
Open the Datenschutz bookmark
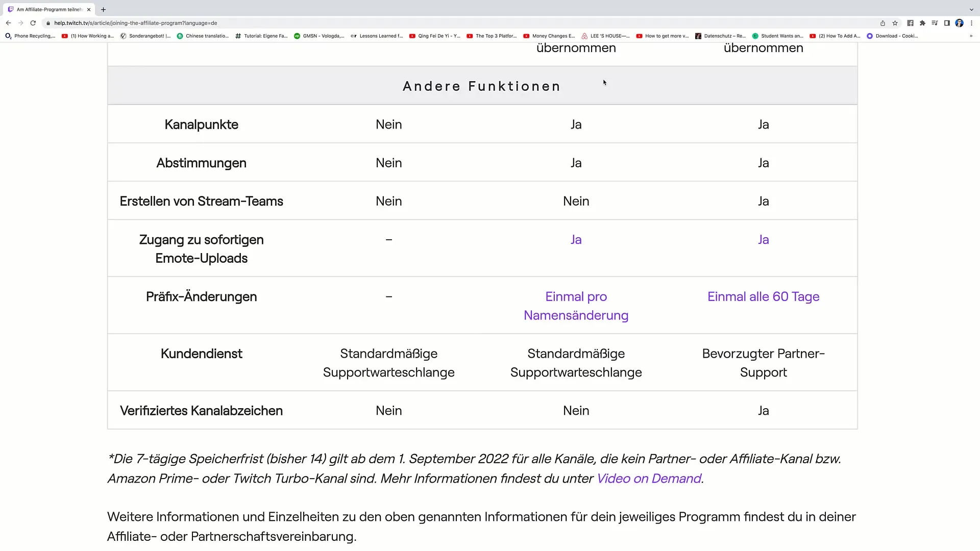click(721, 36)
